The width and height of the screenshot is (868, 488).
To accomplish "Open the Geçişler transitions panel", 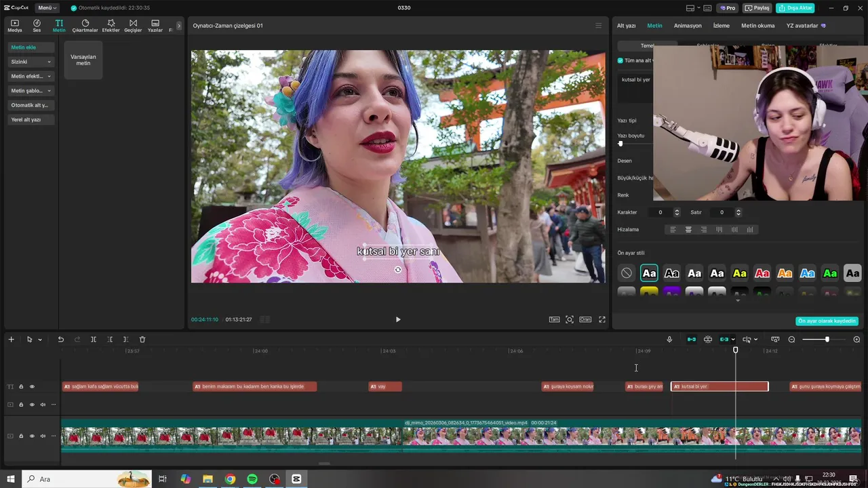I will pos(133,26).
